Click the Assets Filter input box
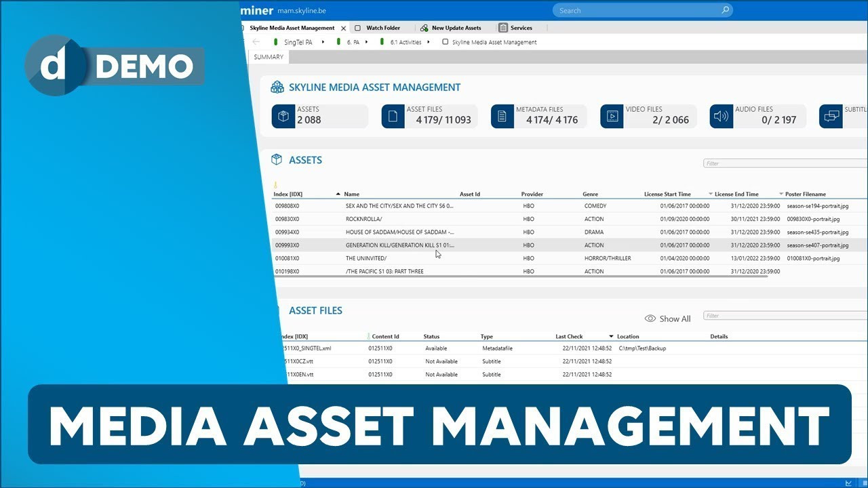This screenshot has height=488, width=868. click(x=785, y=163)
